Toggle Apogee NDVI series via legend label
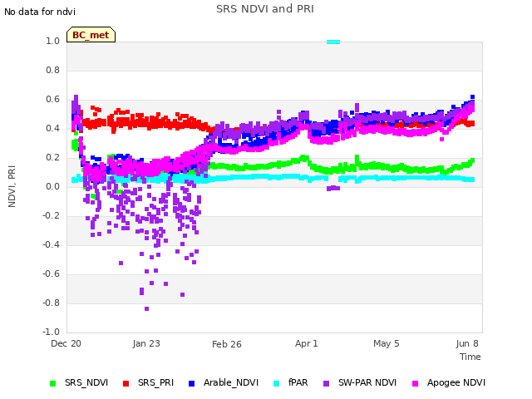532x399 pixels. [x=456, y=382]
